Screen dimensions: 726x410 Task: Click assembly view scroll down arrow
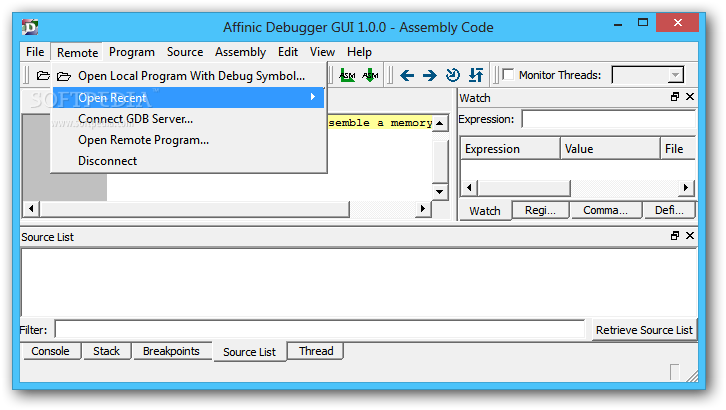[440, 192]
